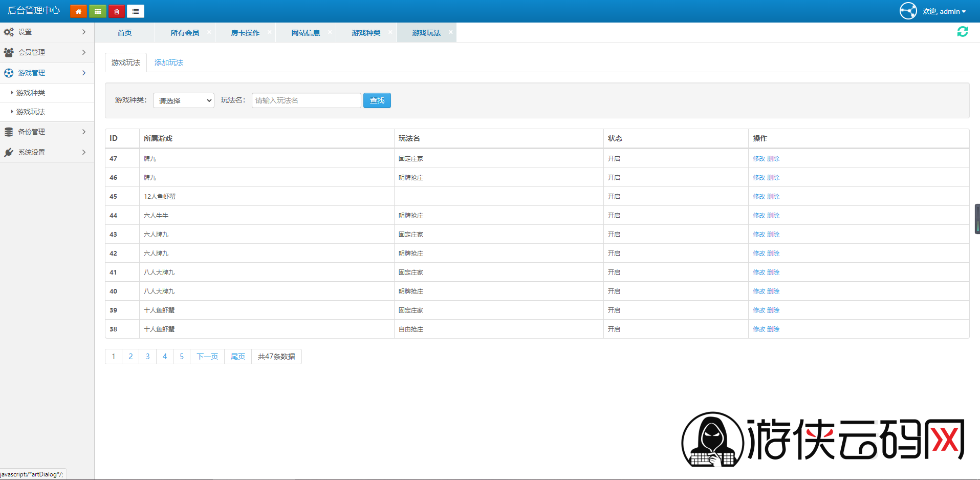Close the 游戏种类 tab
This screenshot has width=980, height=480.
pyautogui.click(x=390, y=32)
